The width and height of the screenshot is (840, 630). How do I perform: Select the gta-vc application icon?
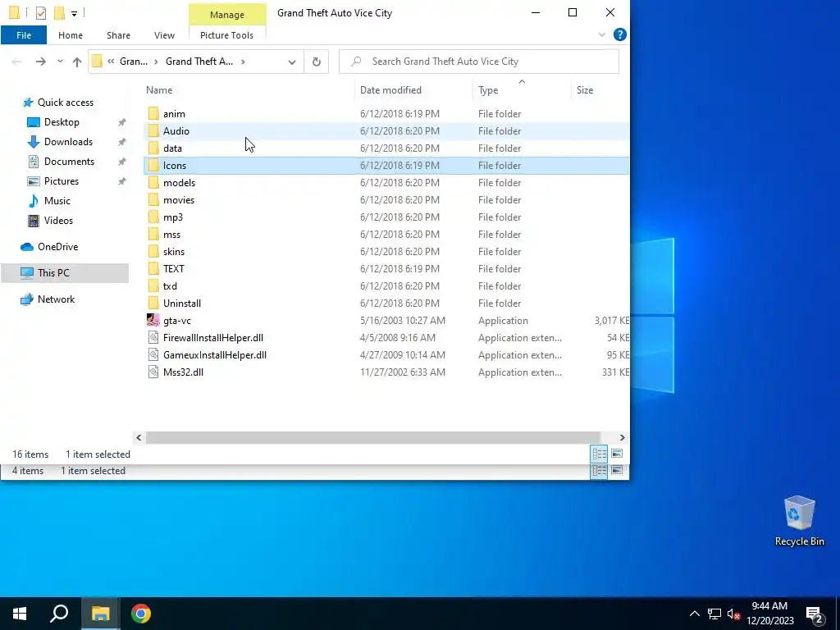153,321
